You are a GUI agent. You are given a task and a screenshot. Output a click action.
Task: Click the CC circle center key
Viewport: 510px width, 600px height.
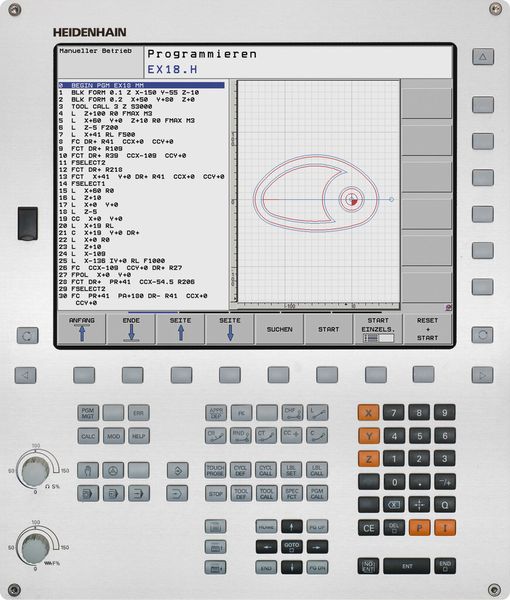pos(292,436)
